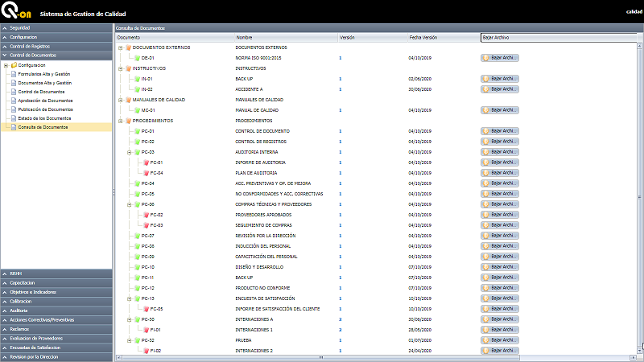
Task: Open Aprobación de Documentos in sidebar
Action: coord(45,101)
